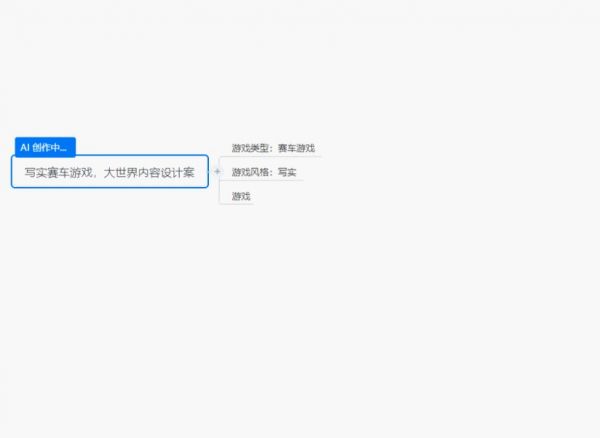The image size is (600, 438).
Task: Click the AI 创作中 status badge
Action: (44, 147)
